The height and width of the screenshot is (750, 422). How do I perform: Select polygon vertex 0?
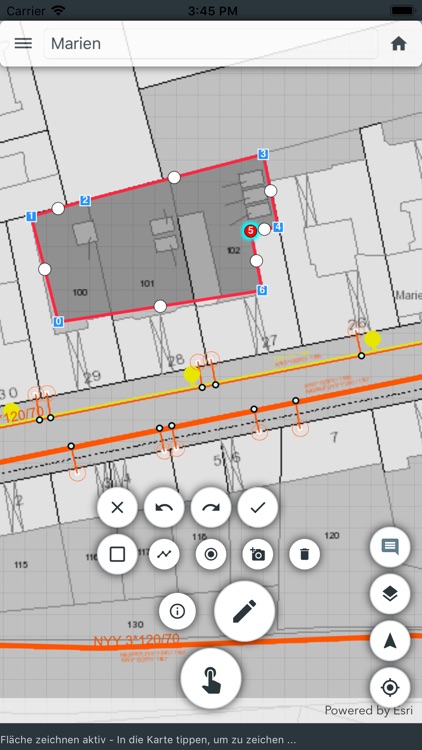tap(58, 322)
